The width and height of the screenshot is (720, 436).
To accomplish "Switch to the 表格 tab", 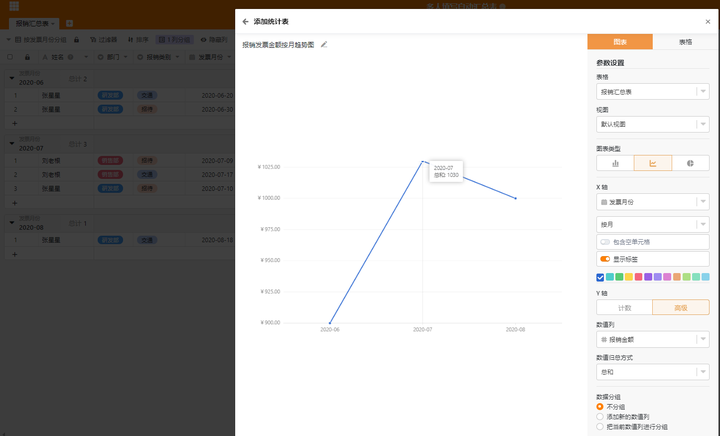I will pos(686,42).
